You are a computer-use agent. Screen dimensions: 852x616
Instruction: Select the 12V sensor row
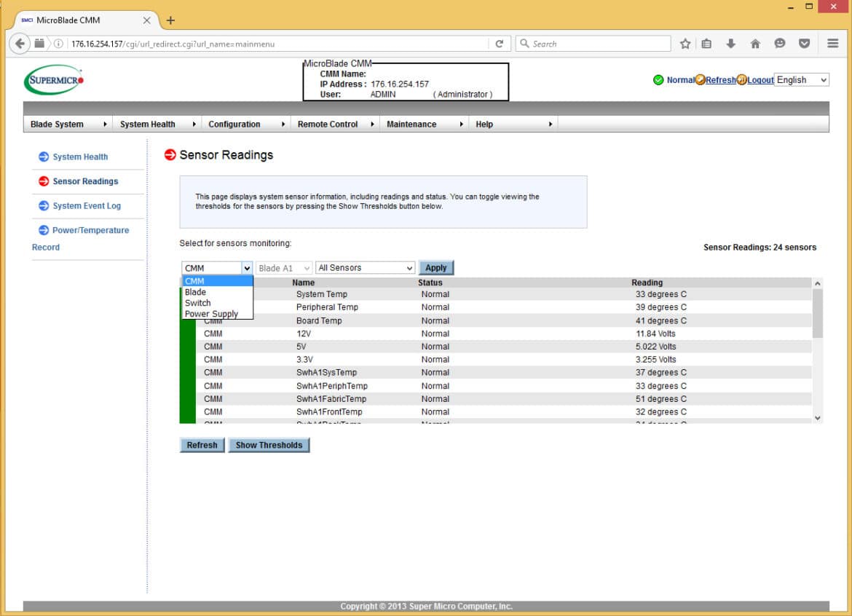point(504,333)
